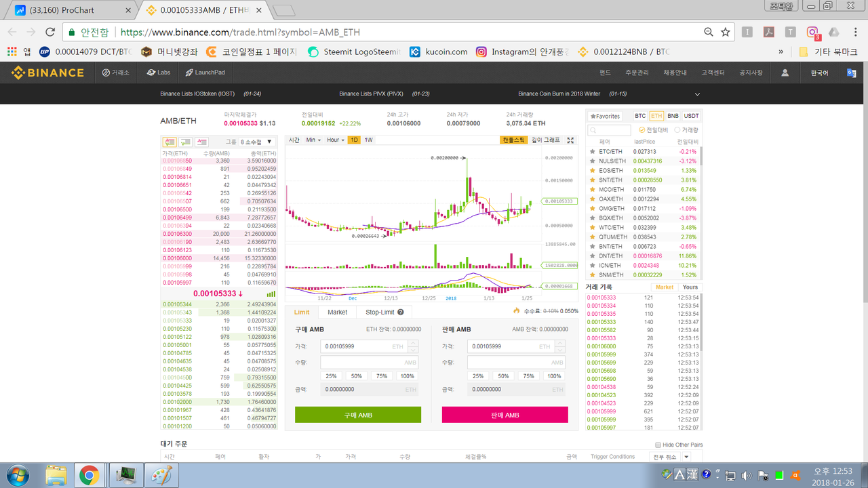Show sell-orders-only order book icon
This screenshot has width=868, height=488.
coord(201,142)
